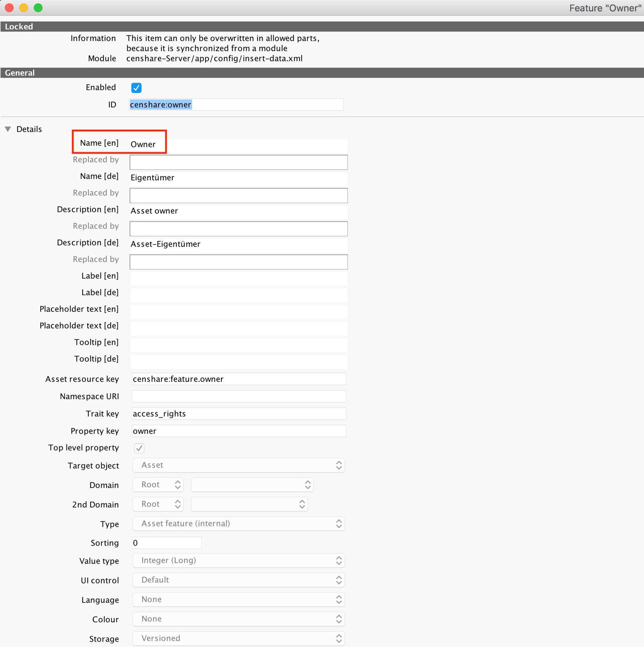Open the Domain Root dropdown
The height and width of the screenshot is (647, 644).
158,485
